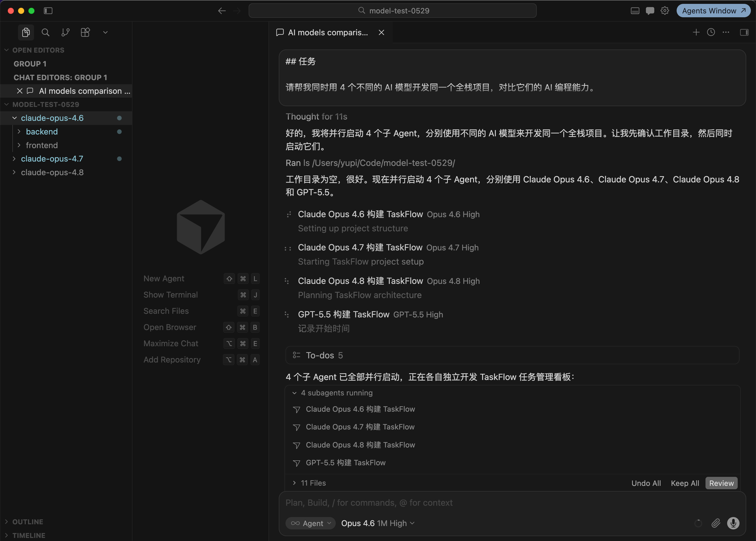This screenshot has width=756, height=541.
Task: Open the Search icon in sidebar
Action: [46, 32]
